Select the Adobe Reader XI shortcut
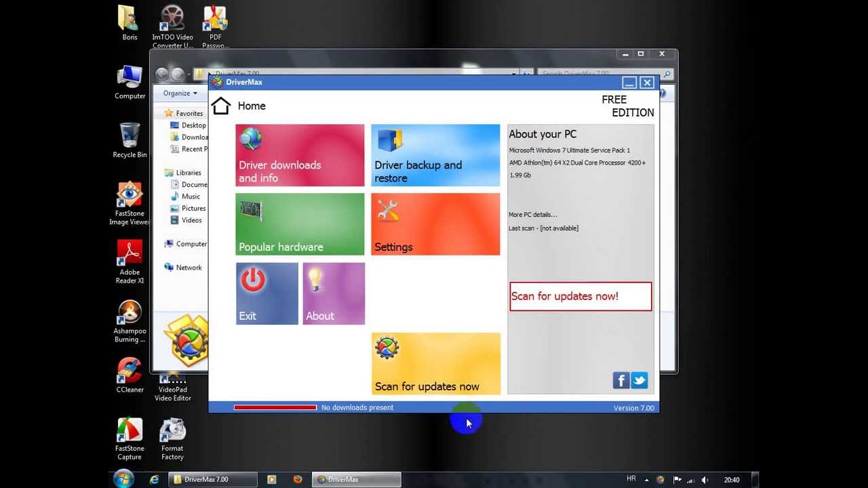Screen dimensions: 868x488 (130, 262)
